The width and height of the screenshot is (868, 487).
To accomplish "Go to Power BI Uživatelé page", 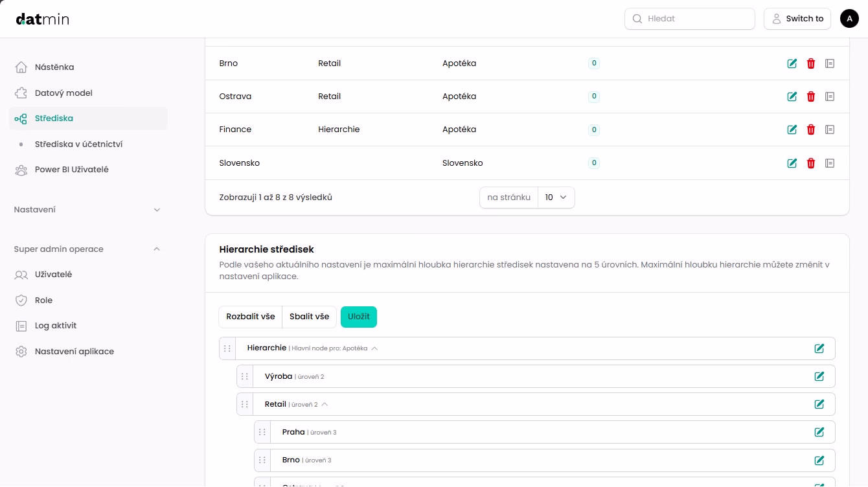I will pyautogui.click(x=71, y=170).
